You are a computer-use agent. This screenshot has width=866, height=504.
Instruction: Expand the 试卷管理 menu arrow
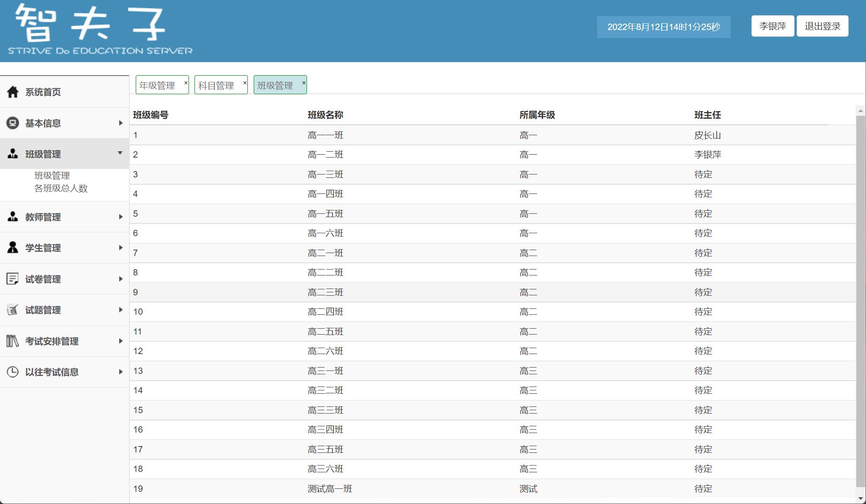click(121, 279)
